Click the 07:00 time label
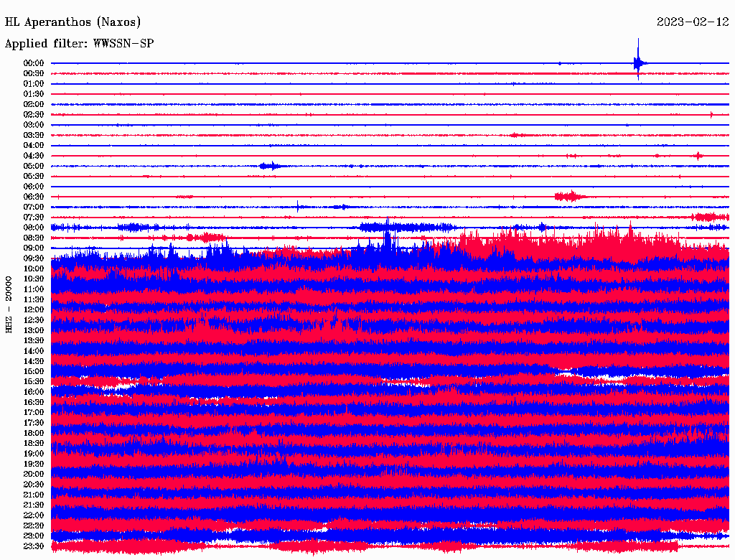The image size is (735, 560). (34, 207)
